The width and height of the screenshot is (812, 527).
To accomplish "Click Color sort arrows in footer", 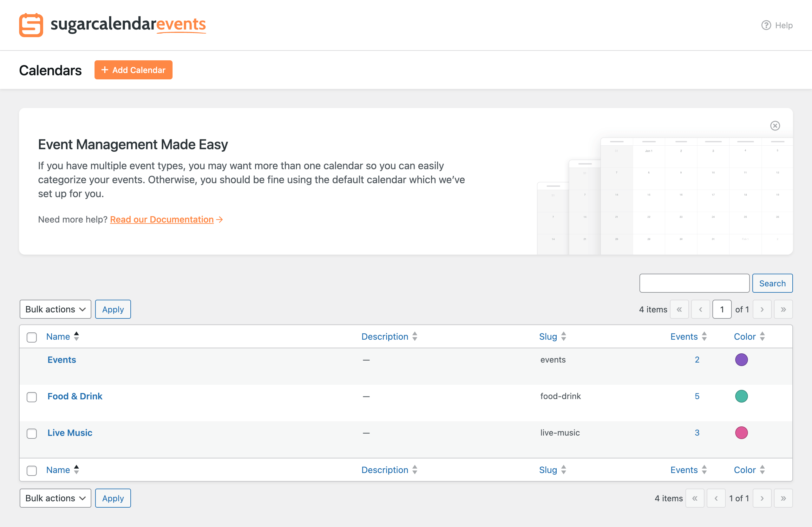I will 762,470.
